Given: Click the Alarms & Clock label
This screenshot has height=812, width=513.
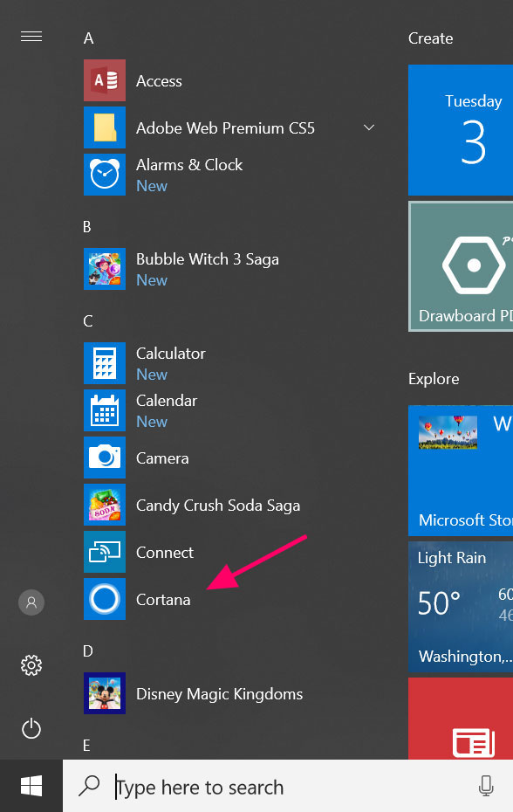Looking at the screenshot, I should pyautogui.click(x=189, y=165).
